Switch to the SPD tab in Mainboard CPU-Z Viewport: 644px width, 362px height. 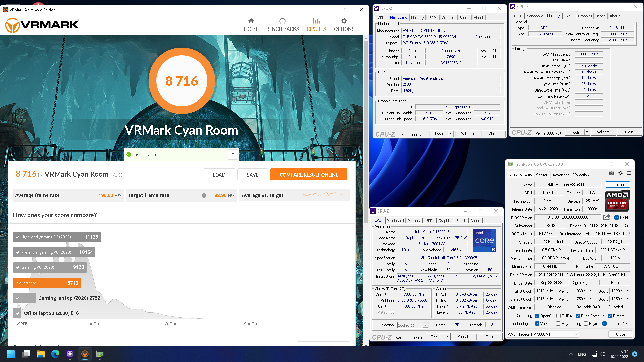click(433, 18)
